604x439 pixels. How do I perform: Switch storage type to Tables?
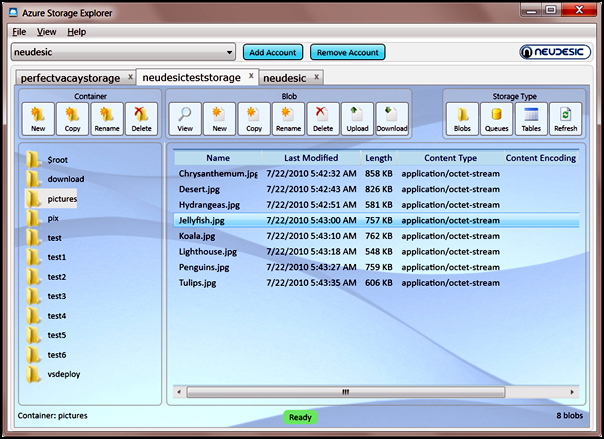[531, 119]
